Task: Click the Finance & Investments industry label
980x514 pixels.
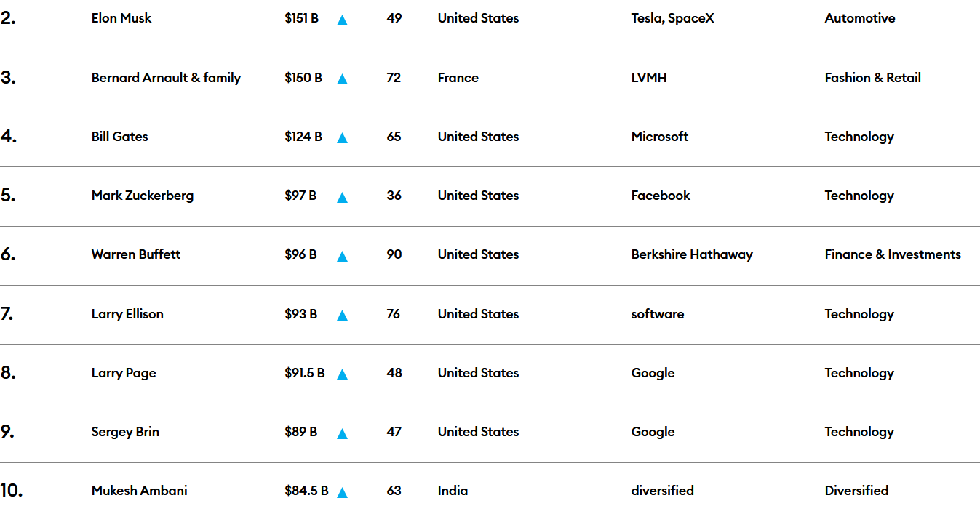Action: click(x=893, y=254)
